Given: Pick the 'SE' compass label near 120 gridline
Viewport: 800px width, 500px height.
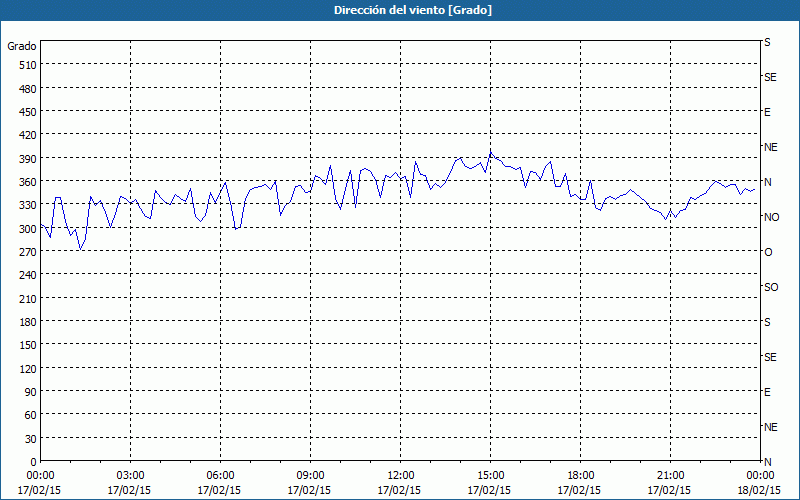Looking at the screenshot, I should [770, 357].
